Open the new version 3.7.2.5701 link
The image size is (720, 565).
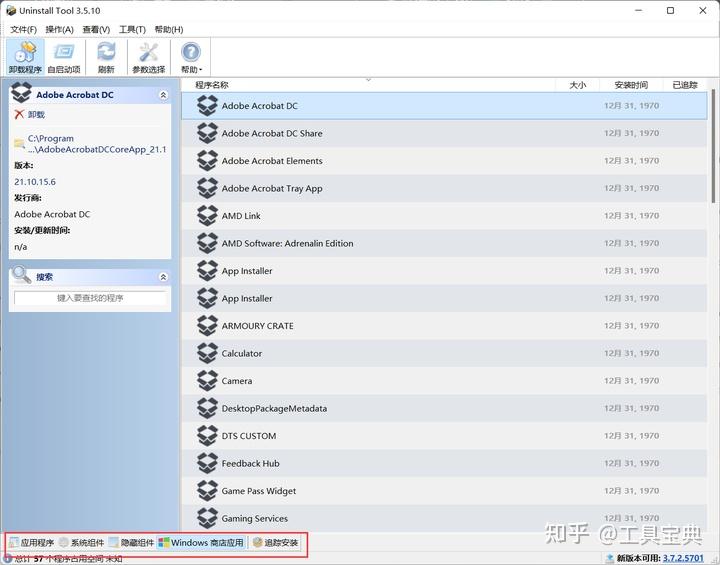click(683, 558)
